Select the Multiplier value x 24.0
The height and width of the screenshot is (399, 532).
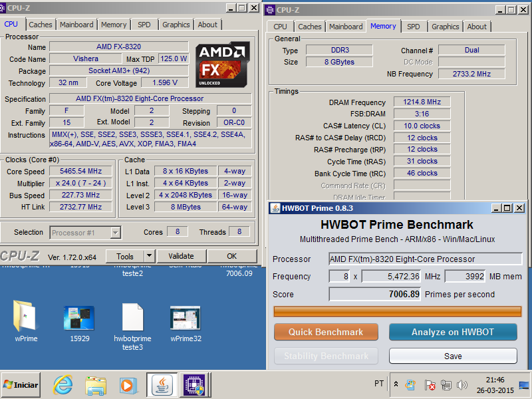click(x=80, y=183)
